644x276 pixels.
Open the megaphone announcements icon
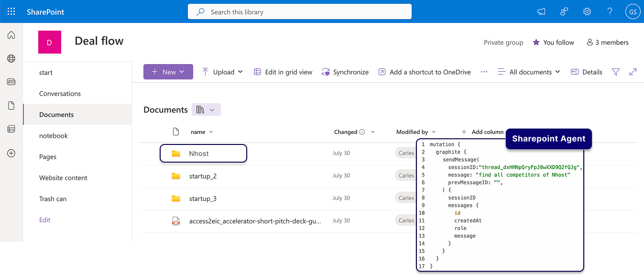541,12
